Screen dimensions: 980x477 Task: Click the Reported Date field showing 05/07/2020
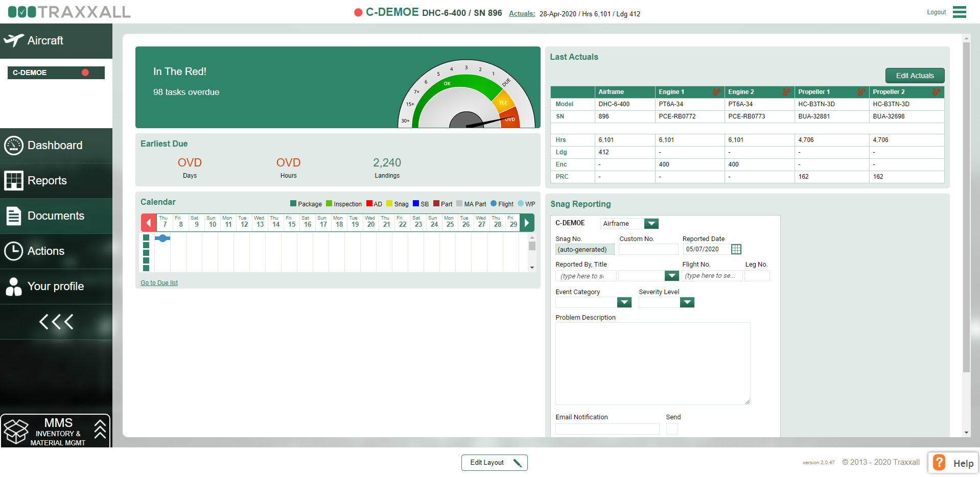[x=706, y=249]
